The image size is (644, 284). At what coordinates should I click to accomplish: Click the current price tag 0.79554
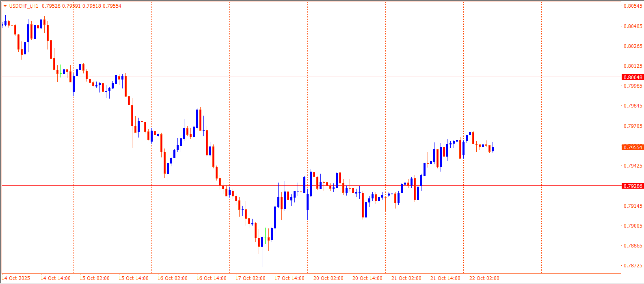[633, 147]
